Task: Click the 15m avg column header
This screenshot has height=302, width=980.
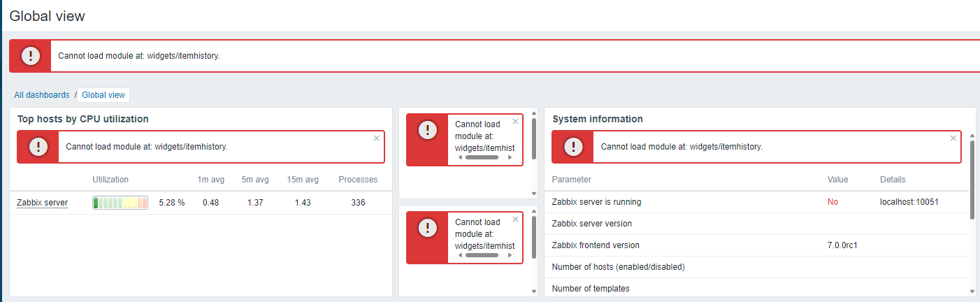Action: coord(303,180)
